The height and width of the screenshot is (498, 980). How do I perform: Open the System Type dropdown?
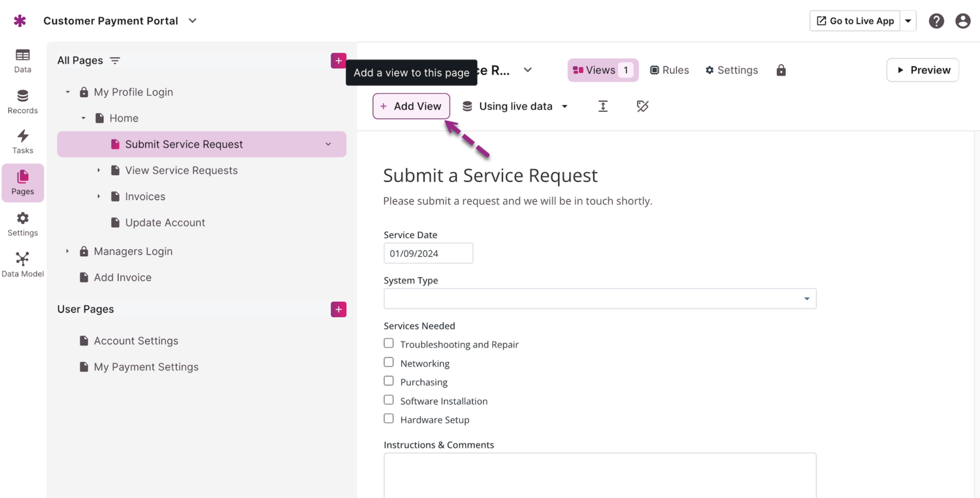(600, 299)
